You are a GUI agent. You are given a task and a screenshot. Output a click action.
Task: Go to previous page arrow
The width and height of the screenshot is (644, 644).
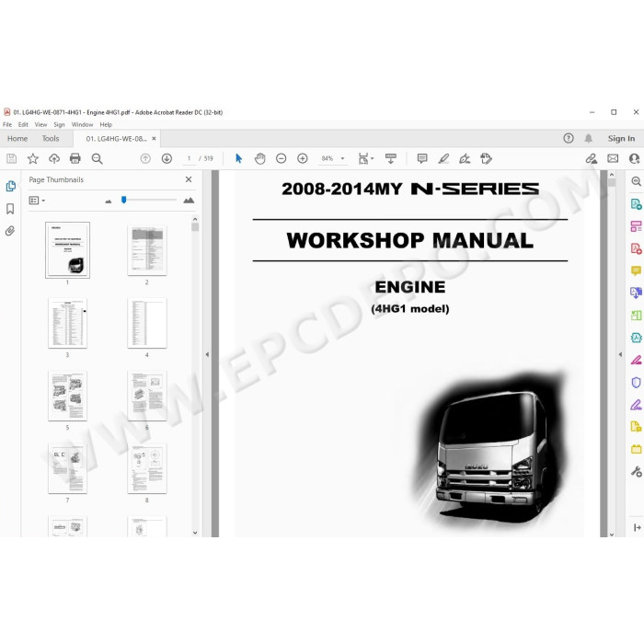(145, 158)
